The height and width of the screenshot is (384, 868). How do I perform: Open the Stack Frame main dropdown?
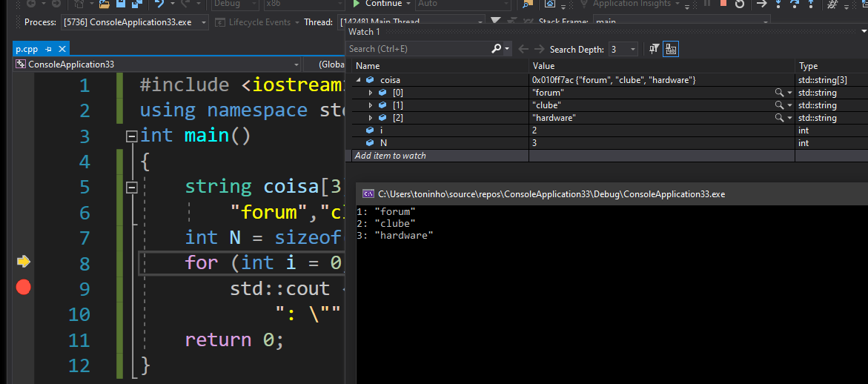click(765, 23)
